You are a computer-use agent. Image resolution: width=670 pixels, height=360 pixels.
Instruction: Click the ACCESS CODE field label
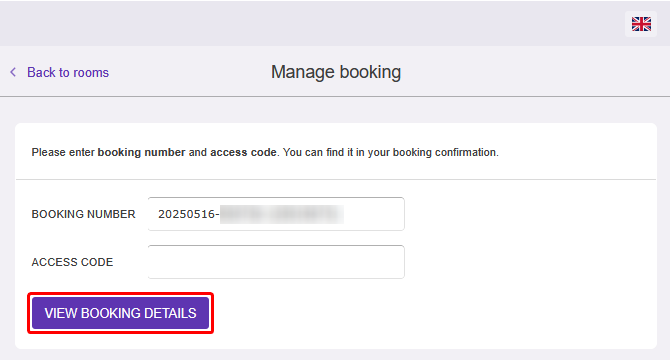coord(72,262)
